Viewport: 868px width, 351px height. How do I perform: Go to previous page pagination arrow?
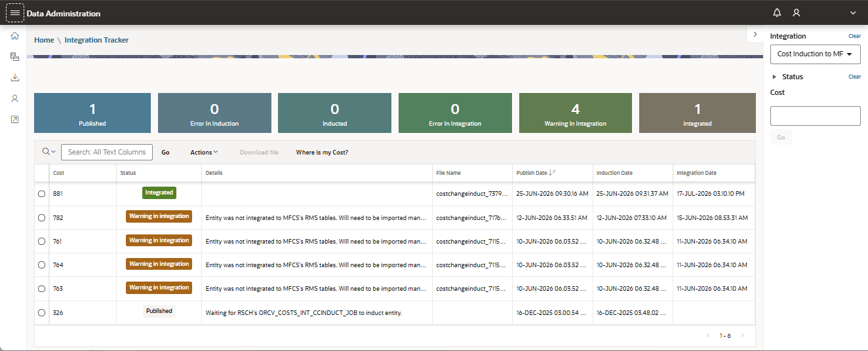(x=708, y=335)
